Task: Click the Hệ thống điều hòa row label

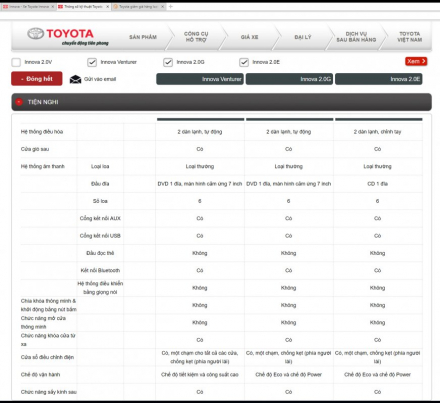Action: click(42, 132)
